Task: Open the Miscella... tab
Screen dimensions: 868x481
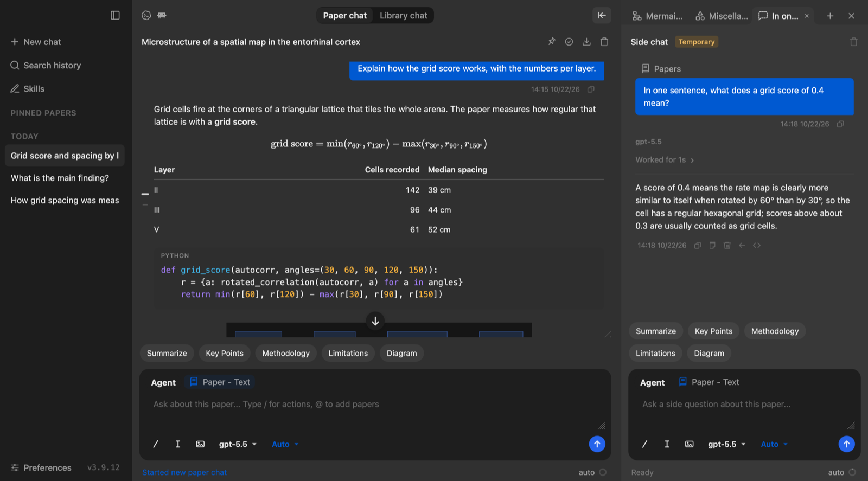Action: pyautogui.click(x=722, y=16)
